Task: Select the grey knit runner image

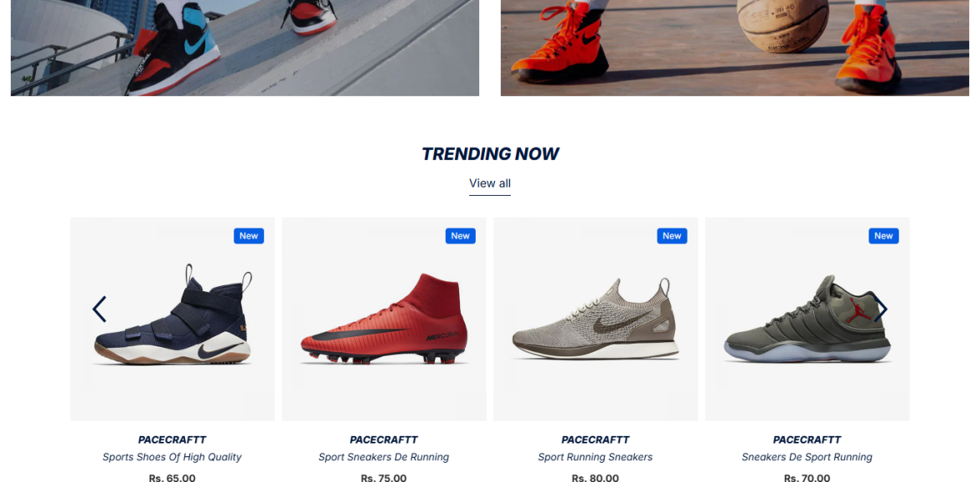Action: coord(596,319)
